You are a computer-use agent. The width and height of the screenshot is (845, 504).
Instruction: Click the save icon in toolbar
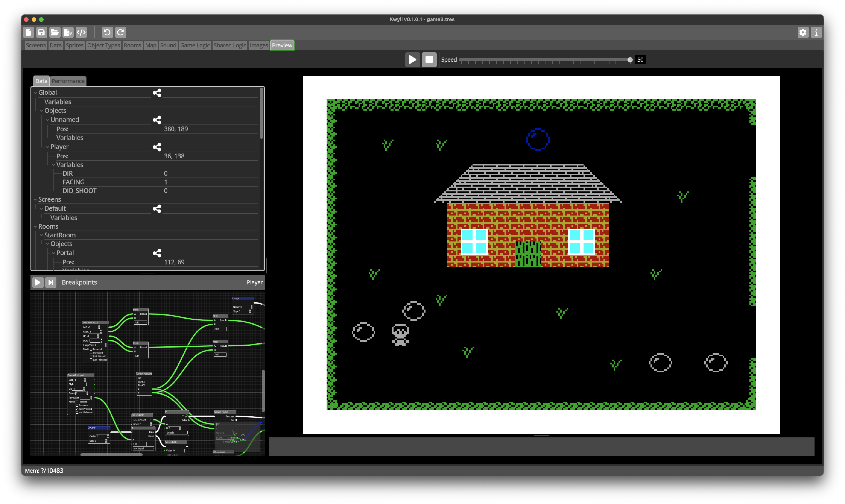coord(41,32)
